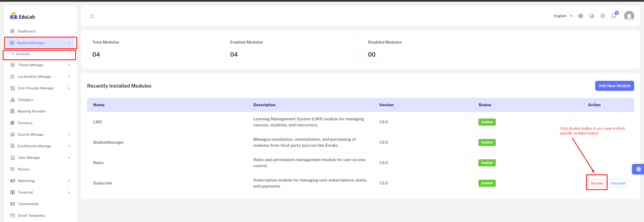Open the Testimonials menu item
The height and width of the screenshot is (222, 644).
click(28, 204)
